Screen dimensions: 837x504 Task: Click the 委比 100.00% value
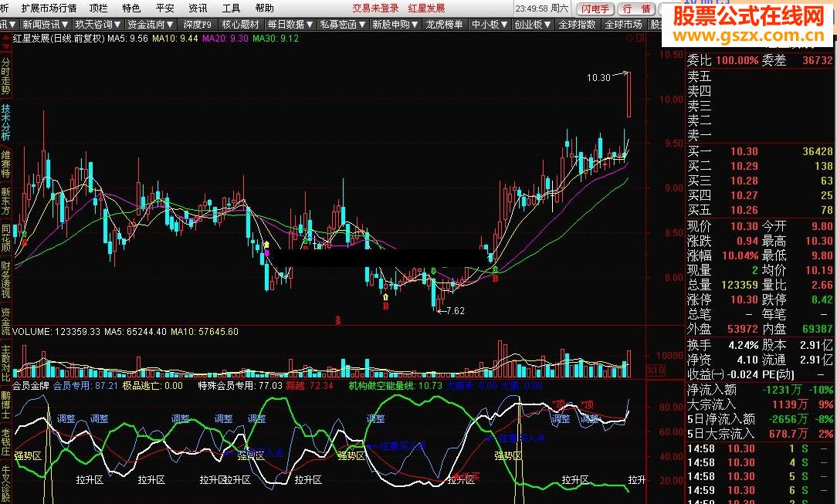pyautogui.click(x=737, y=60)
